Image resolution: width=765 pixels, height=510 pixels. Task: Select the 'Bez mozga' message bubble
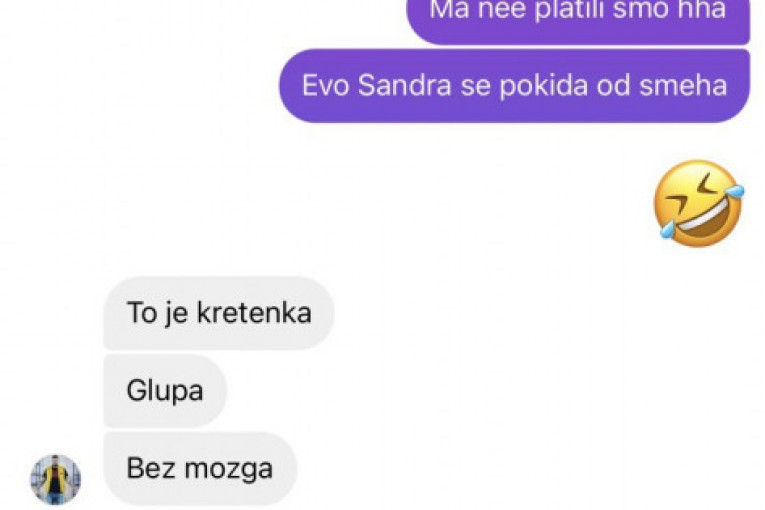200,469
